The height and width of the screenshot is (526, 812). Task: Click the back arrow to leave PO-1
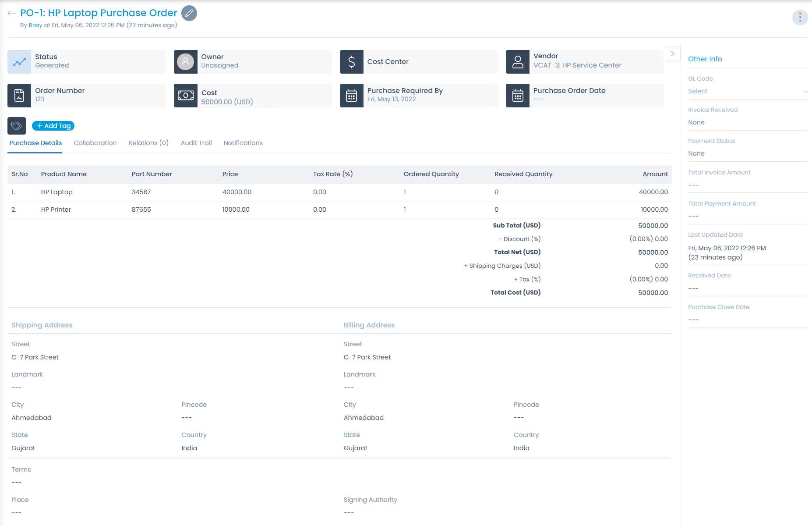11,13
